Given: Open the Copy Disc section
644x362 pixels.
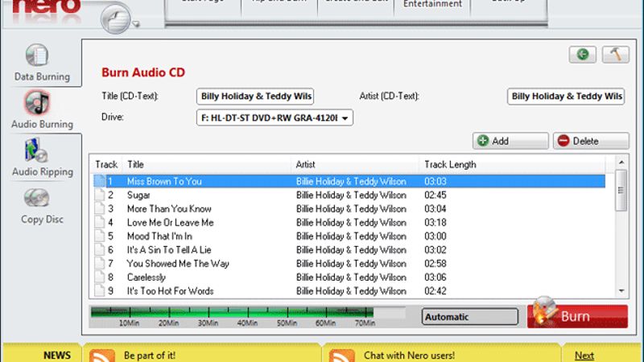Looking at the screenshot, I should [x=42, y=207].
